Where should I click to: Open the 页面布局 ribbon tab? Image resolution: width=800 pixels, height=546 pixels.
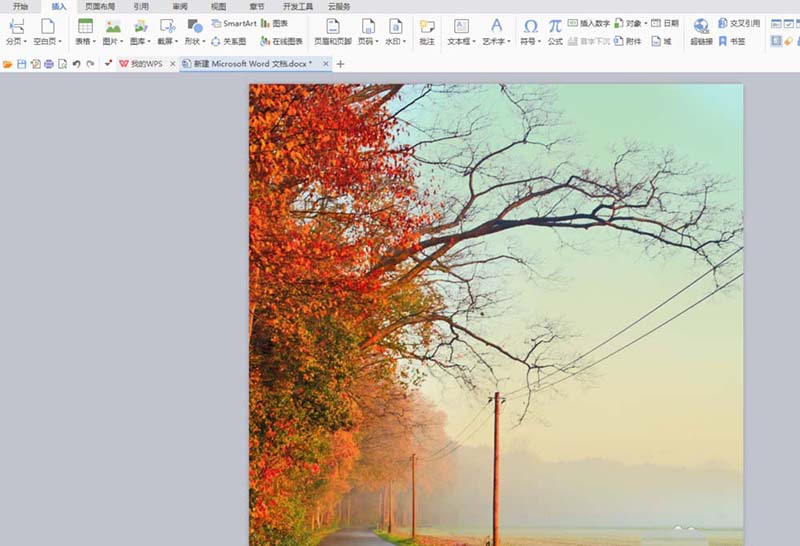pyautogui.click(x=100, y=7)
